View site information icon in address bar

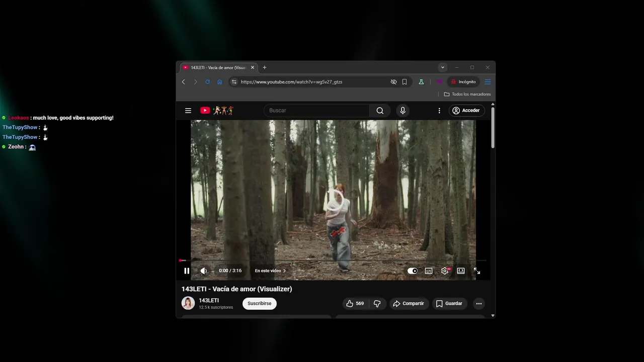(234, 82)
